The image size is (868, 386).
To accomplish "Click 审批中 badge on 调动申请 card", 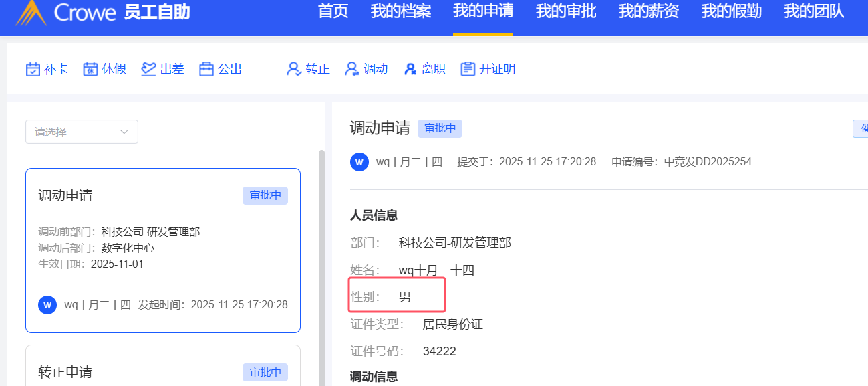I will click(265, 195).
